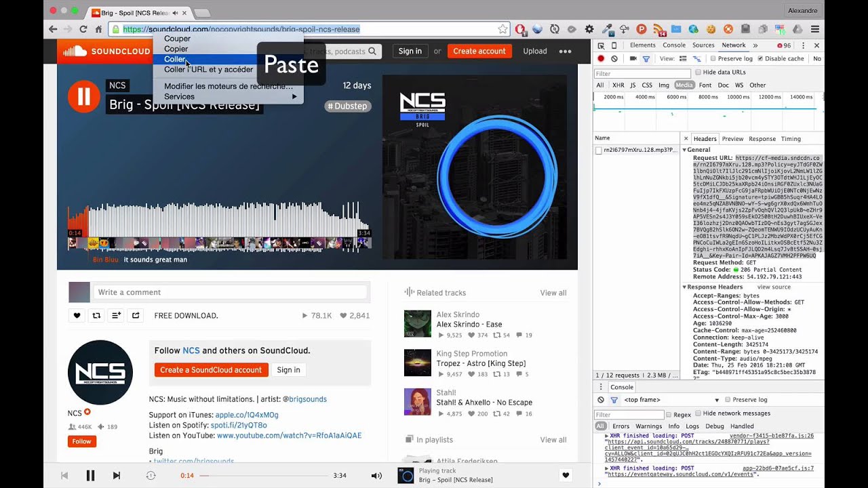
Task: Click FREE DOWNLOAD link
Action: (x=186, y=316)
